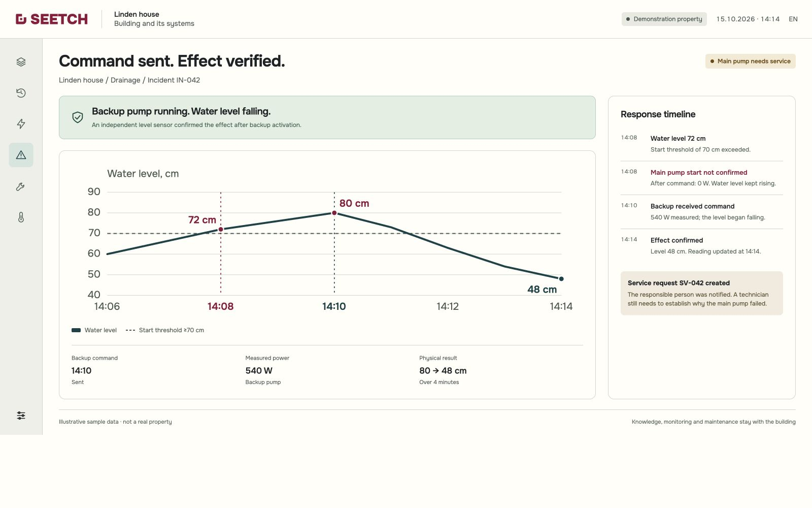
Task: Open the sliders settings icon
Action: click(21, 416)
